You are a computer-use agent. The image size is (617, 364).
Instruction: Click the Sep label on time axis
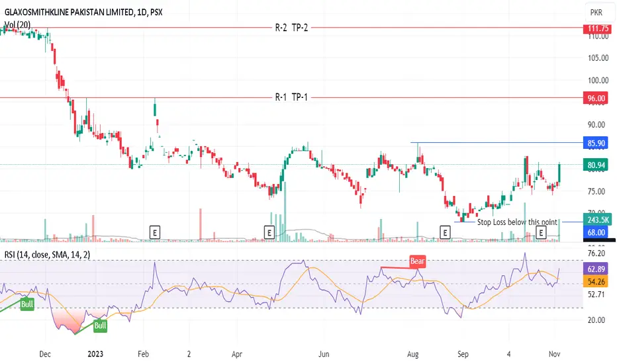click(463, 354)
